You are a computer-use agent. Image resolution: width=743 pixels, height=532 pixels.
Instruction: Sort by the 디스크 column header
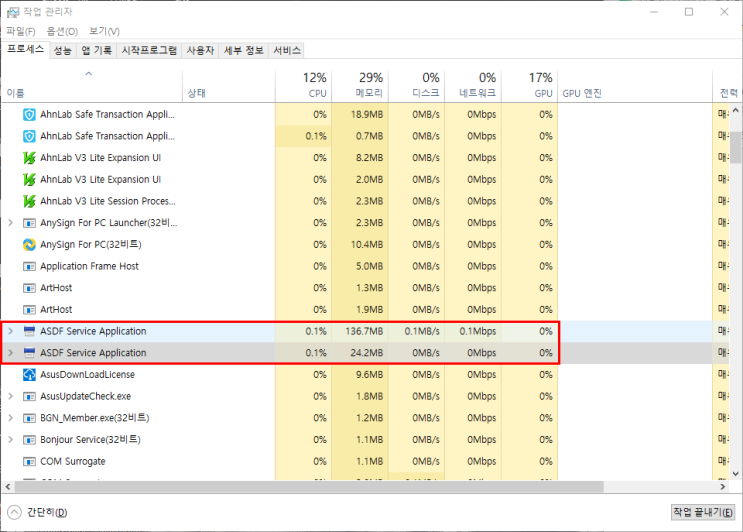pos(416,86)
